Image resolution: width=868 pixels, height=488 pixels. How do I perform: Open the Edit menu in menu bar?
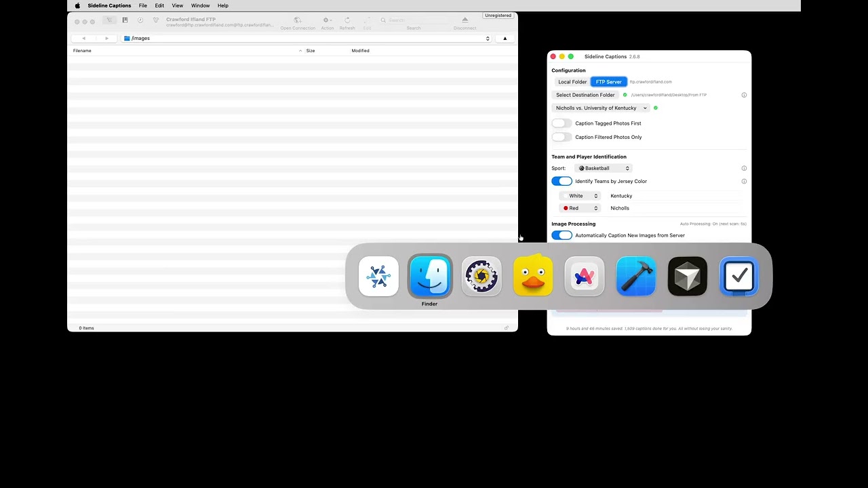(x=159, y=5)
